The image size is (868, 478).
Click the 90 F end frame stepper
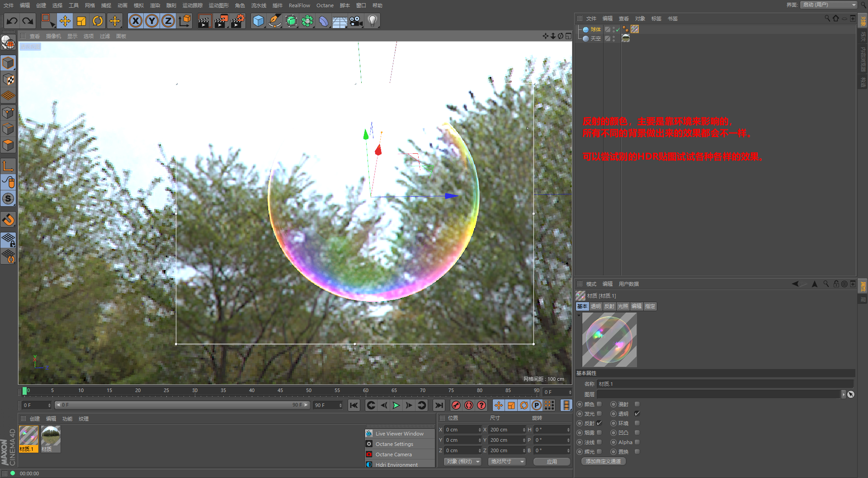[x=340, y=405]
